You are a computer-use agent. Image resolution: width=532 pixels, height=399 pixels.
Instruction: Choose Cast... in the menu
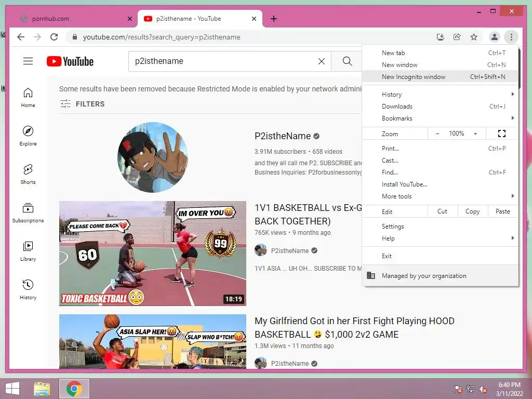[440, 161]
